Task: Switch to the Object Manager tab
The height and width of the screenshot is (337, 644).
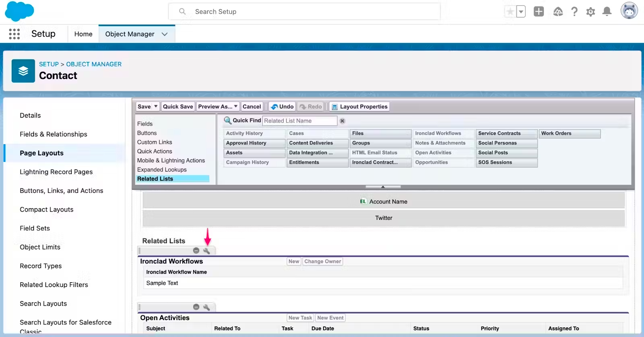Action: [x=130, y=34]
